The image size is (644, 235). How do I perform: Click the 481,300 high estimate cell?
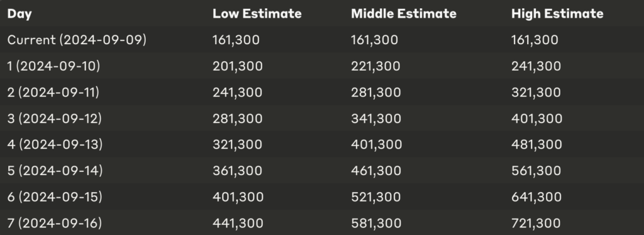click(536, 145)
